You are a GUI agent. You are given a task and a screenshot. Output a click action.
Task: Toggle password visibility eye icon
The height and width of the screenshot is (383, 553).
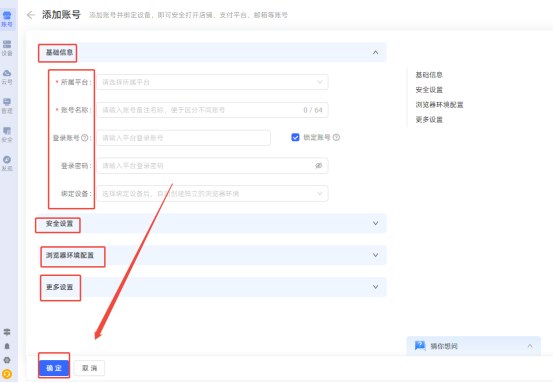318,165
